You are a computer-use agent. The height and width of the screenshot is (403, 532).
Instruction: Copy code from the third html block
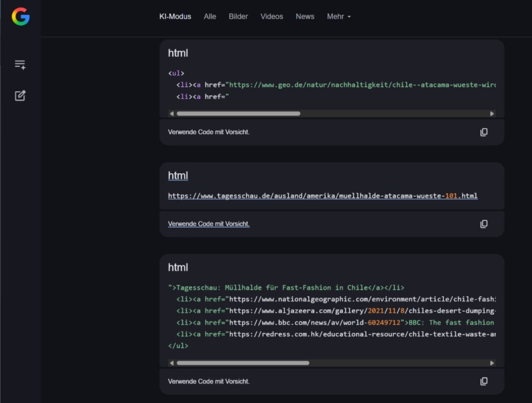pyautogui.click(x=484, y=381)
